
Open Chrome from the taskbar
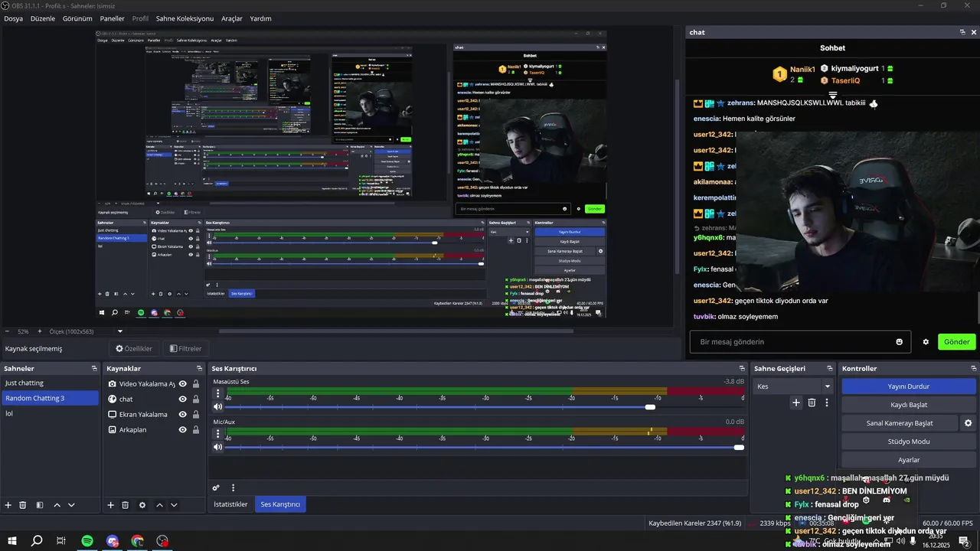tap(137, 541)
